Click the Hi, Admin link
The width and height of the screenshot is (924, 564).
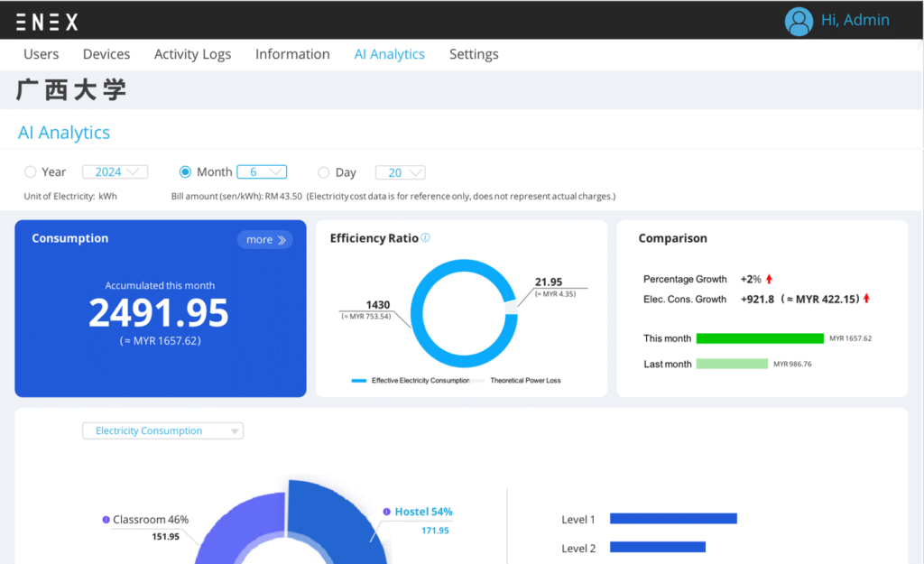point(855,20)
